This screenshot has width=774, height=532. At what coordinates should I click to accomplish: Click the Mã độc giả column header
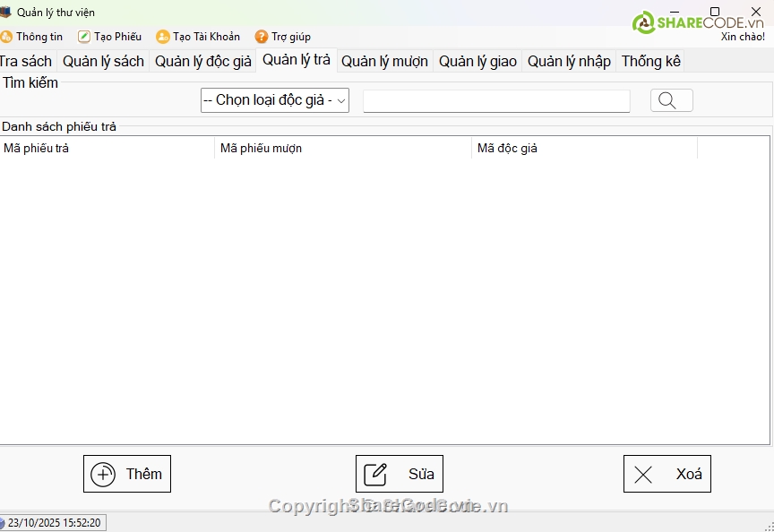(583, 149)
